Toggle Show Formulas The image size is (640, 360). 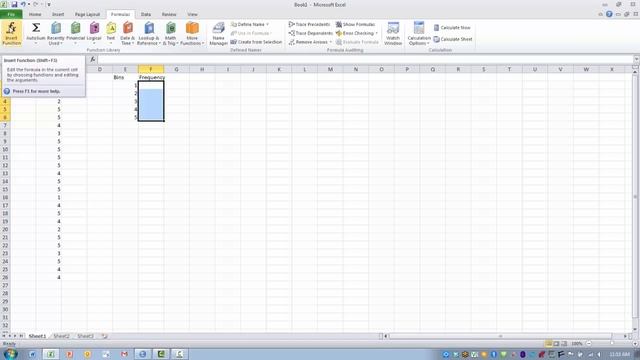[x=356, y=24]
